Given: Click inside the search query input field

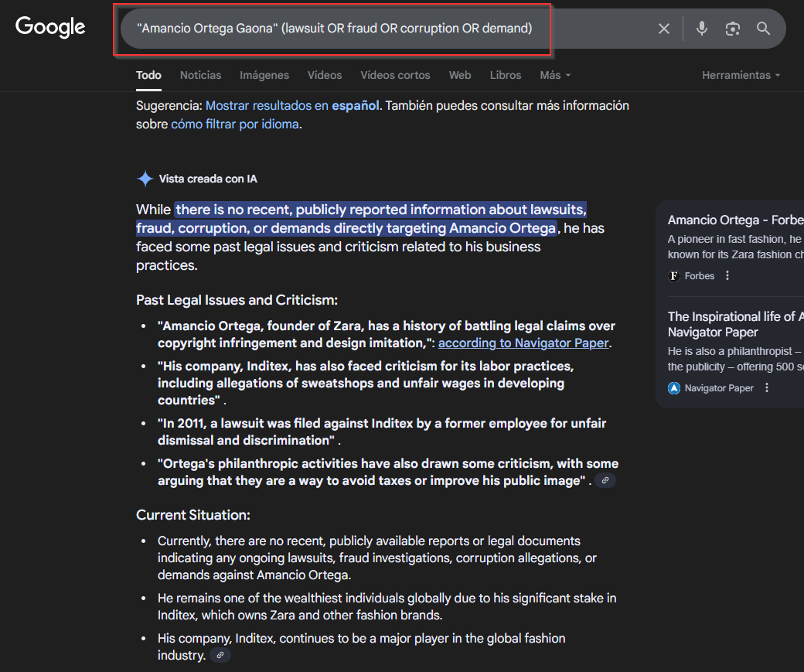Looking at the screenshot, I should pyautogui.click(x=387, y=29).
